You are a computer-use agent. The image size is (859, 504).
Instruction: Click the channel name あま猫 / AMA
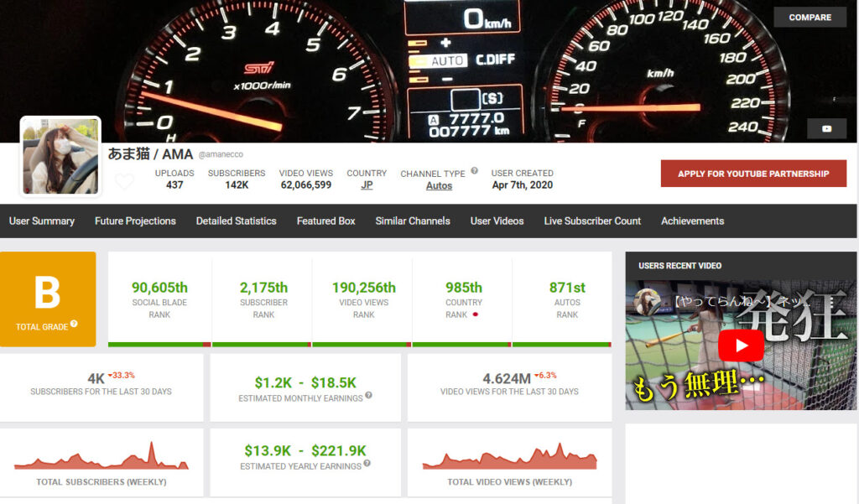coord(151,154)
